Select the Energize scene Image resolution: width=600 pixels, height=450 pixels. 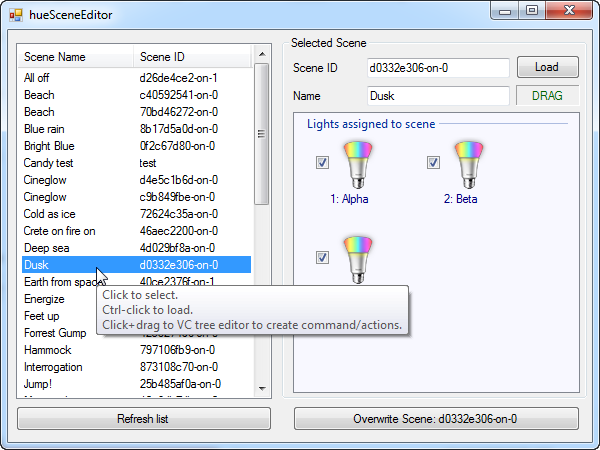click(x=44, y=299)
